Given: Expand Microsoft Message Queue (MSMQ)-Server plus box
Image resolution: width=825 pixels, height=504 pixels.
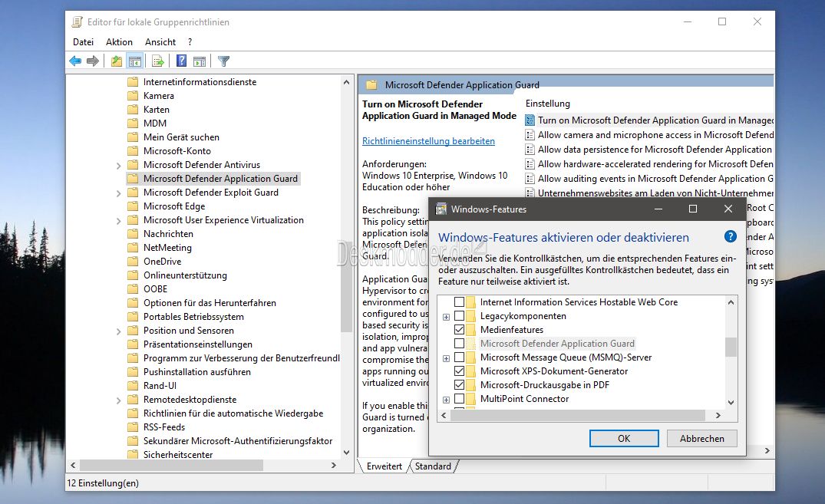Looking at the screenshot, I should pos(446,359).
